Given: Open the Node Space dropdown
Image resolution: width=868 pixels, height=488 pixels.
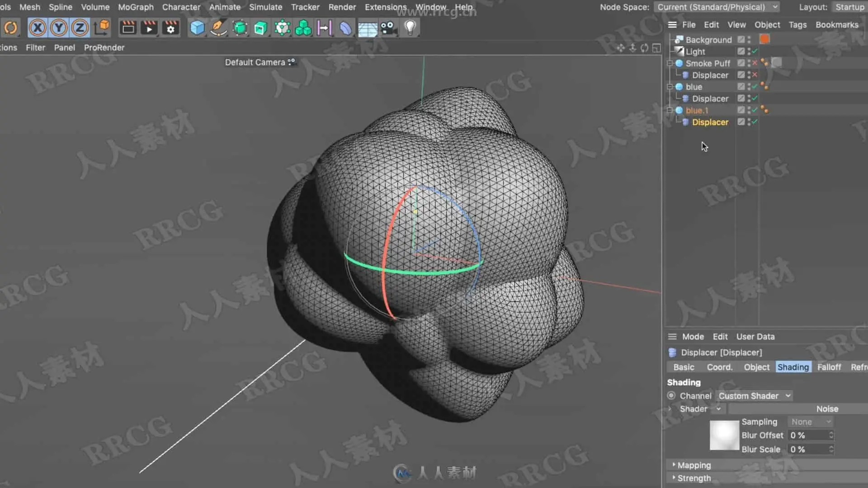Looking at the screenshot, I should point(717,7).
